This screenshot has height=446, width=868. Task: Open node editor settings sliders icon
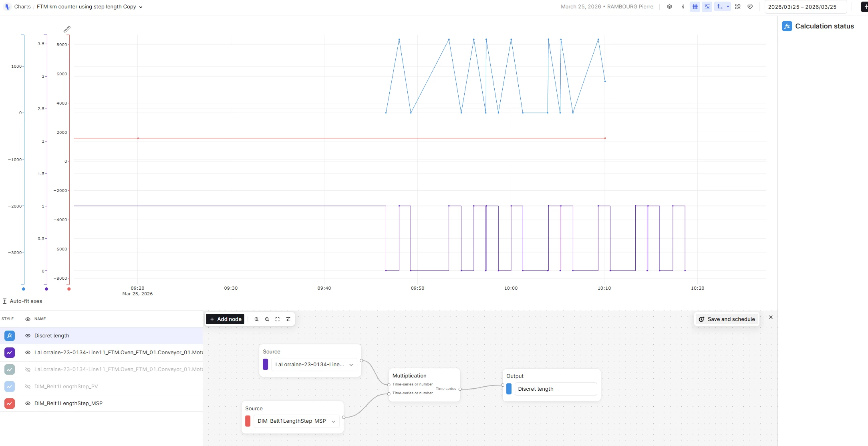tap(288, 319)
